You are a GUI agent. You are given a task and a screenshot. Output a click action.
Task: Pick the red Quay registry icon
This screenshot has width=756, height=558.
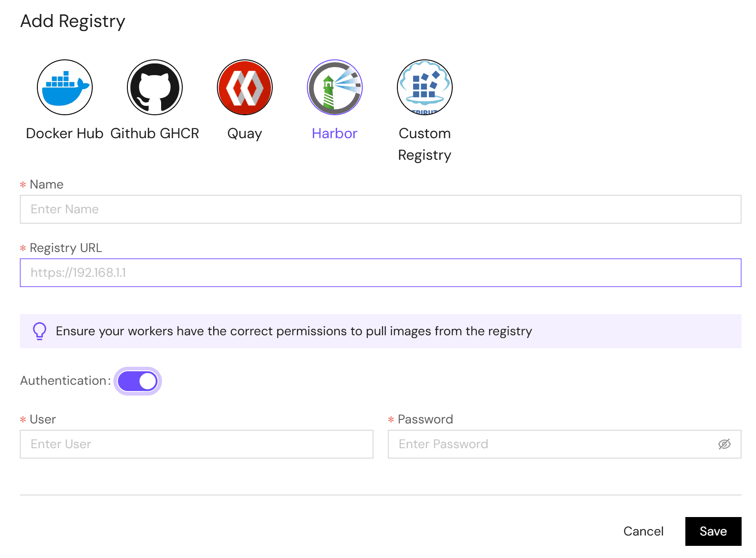245,87
